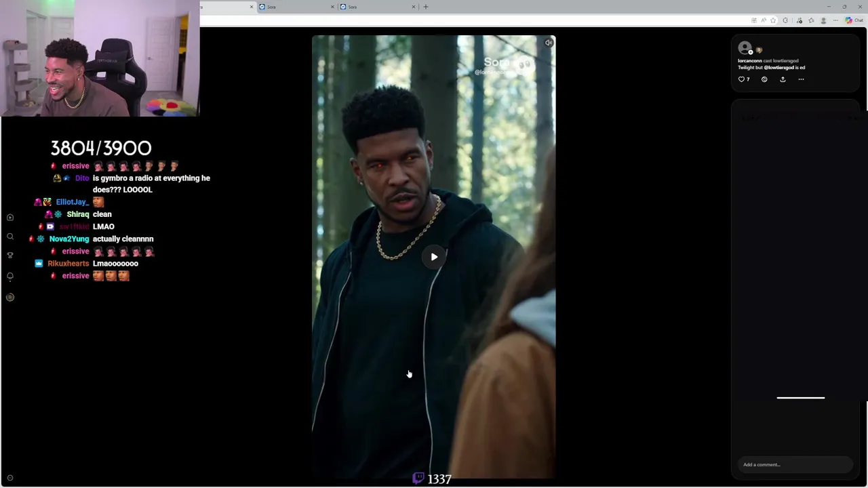Click the Rikuxhearts 'Lmaooooooo' message

[115, 264]
